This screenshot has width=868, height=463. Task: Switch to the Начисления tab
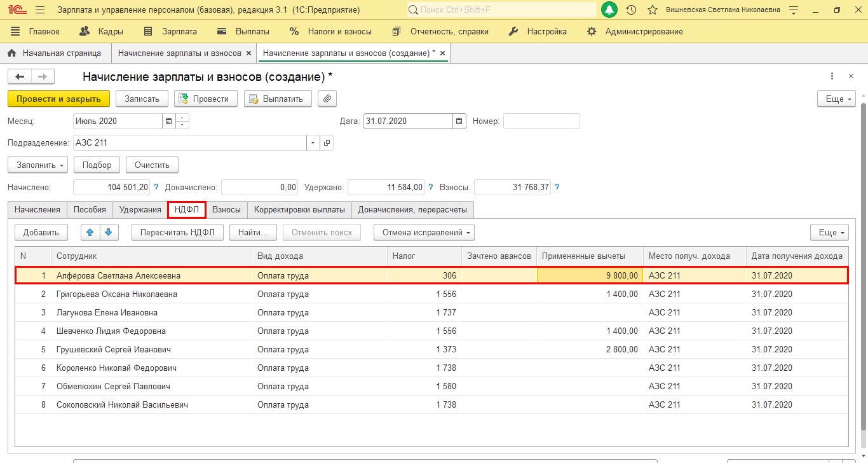pos(37,209)
